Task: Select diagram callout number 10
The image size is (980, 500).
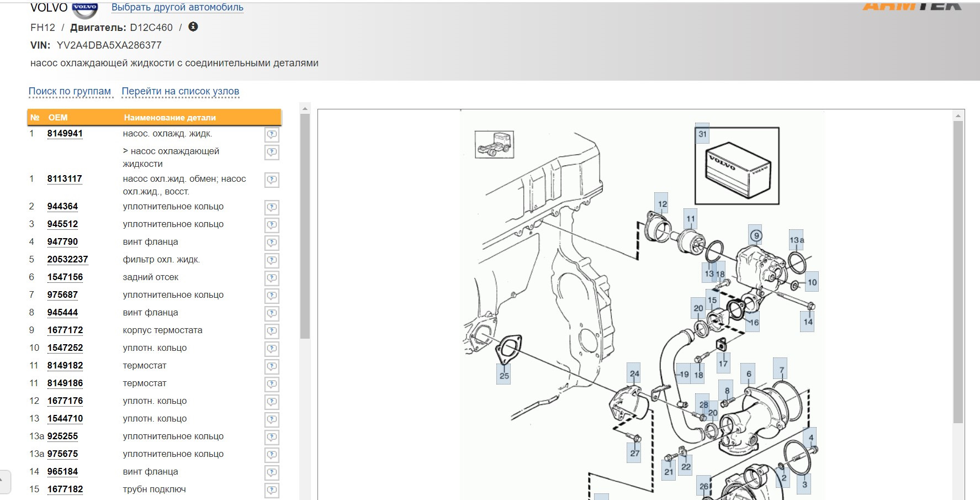Action: [812, 282]
